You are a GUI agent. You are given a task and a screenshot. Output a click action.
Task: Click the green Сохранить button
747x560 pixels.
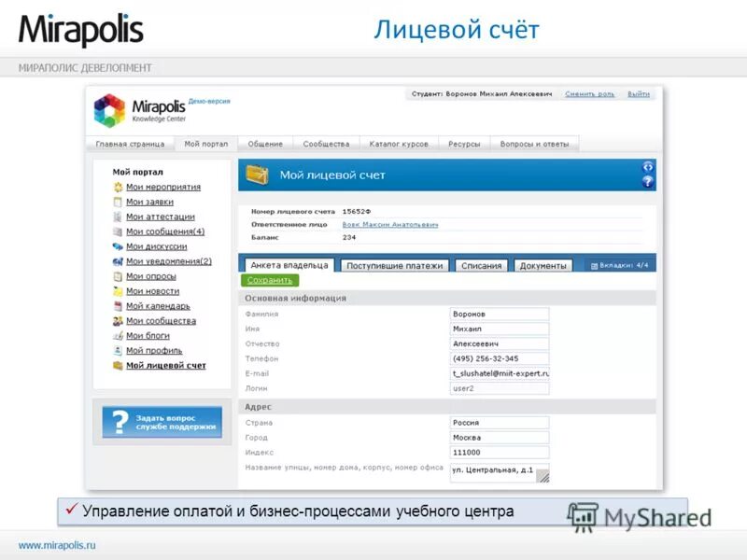[270, 281]
